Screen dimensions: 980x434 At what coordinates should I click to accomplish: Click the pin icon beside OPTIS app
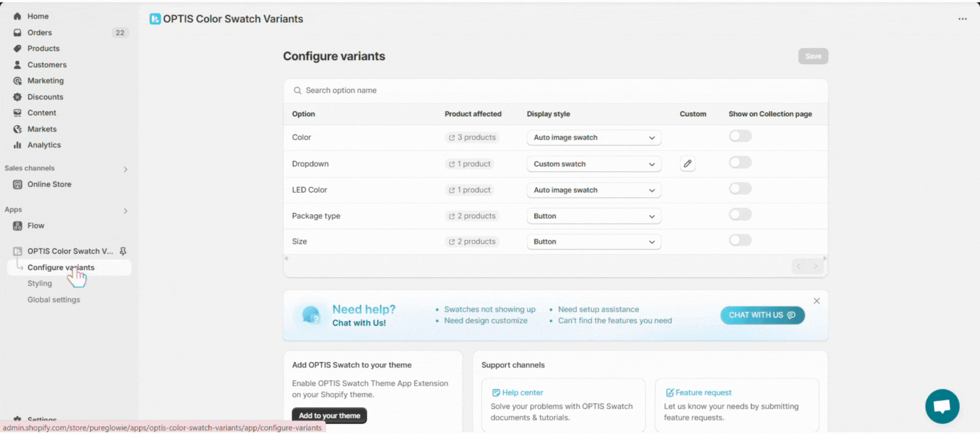pos(123,251)
